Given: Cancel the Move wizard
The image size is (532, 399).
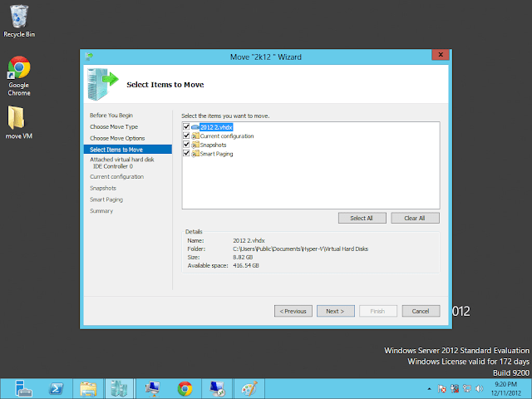Looking at the screenshot, I should [421, 311].
